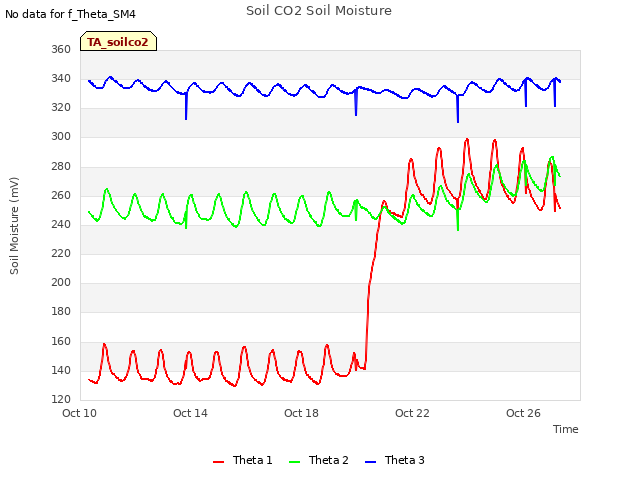Click the Time axis label
The width and height of the screenshot is (640, 480).
pyautogui.click(x=566, y=429)
